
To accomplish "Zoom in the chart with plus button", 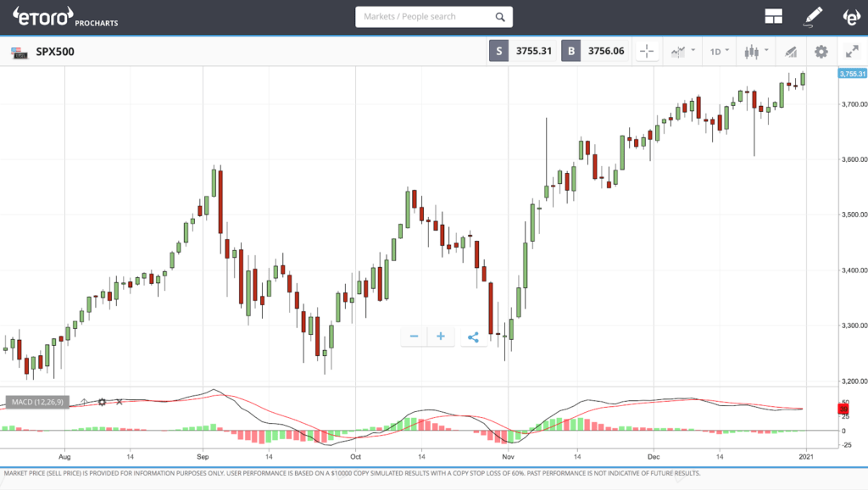I will (x=441, y=337).
